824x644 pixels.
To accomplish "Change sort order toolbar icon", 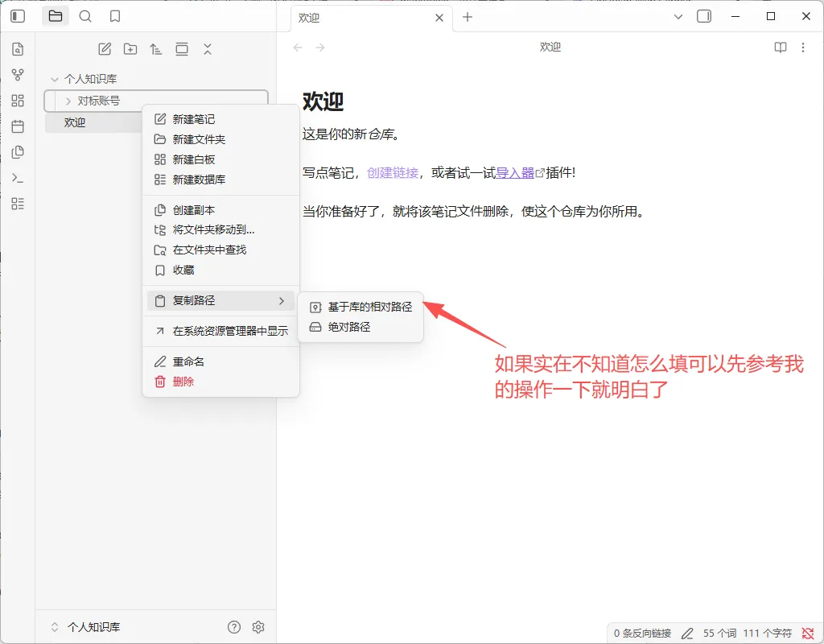I will [156, 49].
